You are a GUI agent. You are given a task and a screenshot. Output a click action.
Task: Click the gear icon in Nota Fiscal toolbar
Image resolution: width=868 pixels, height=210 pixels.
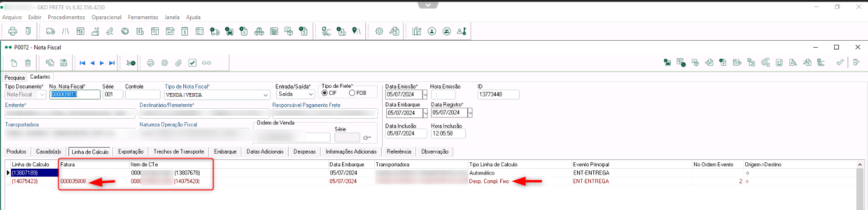(x=165, y=62)
